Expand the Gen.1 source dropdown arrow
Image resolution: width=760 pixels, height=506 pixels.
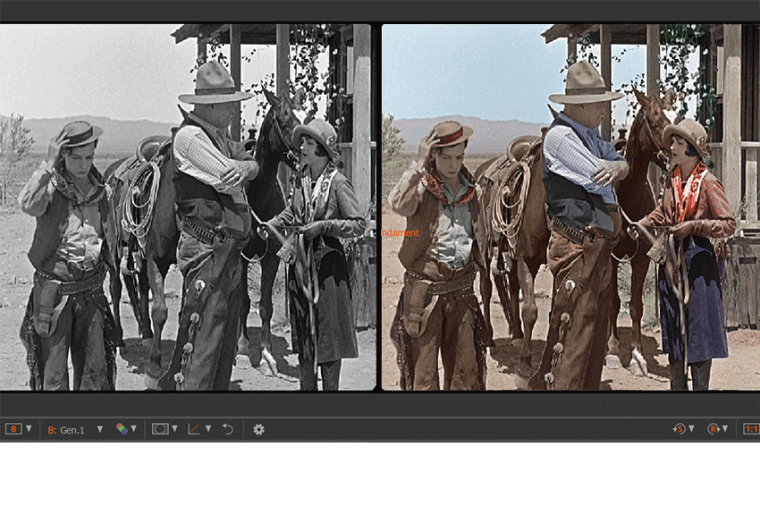pyautogui.click(x=100, y=429)
